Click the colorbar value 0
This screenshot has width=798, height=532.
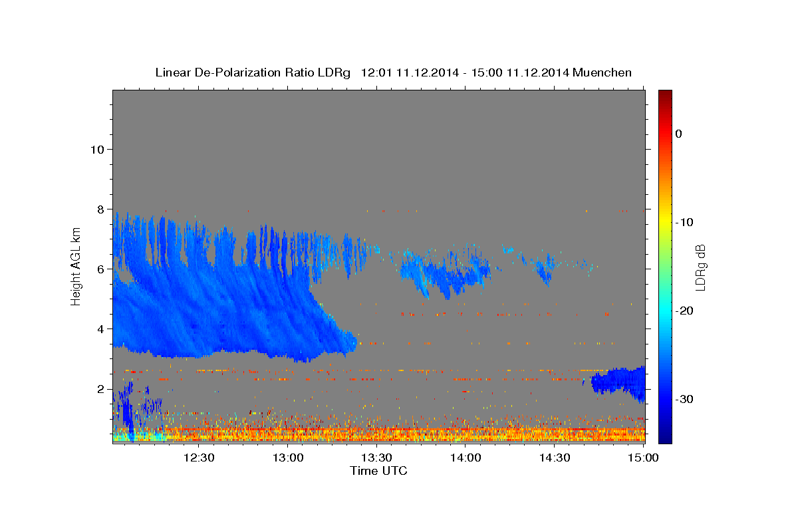coord(678,134)
